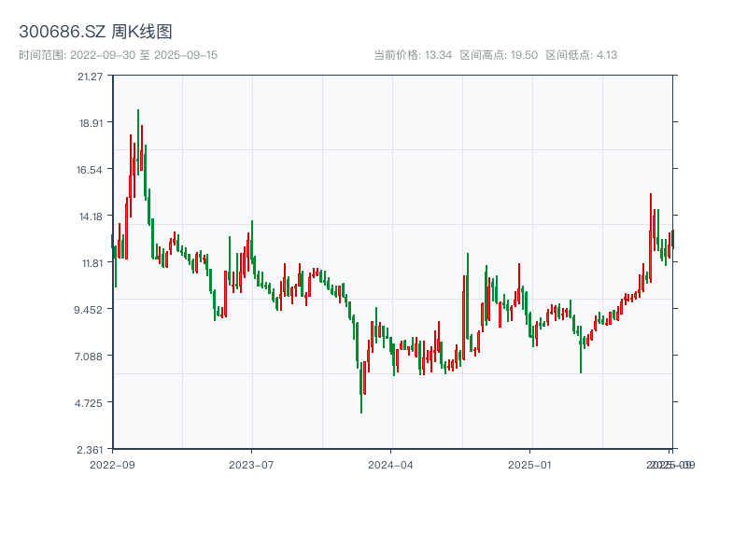Viewport: 747px width, 560px height.
Task: Click the 区间低点: 4.13 label
Action: click(x=581, y=55)
